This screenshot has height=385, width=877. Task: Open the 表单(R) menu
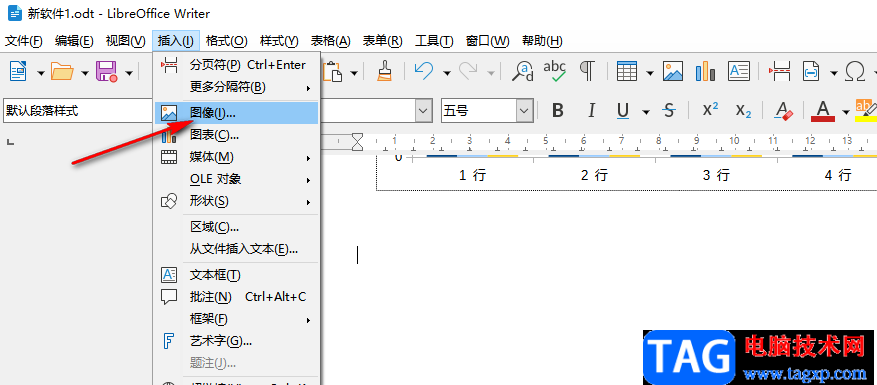click(x=382, y=41)
